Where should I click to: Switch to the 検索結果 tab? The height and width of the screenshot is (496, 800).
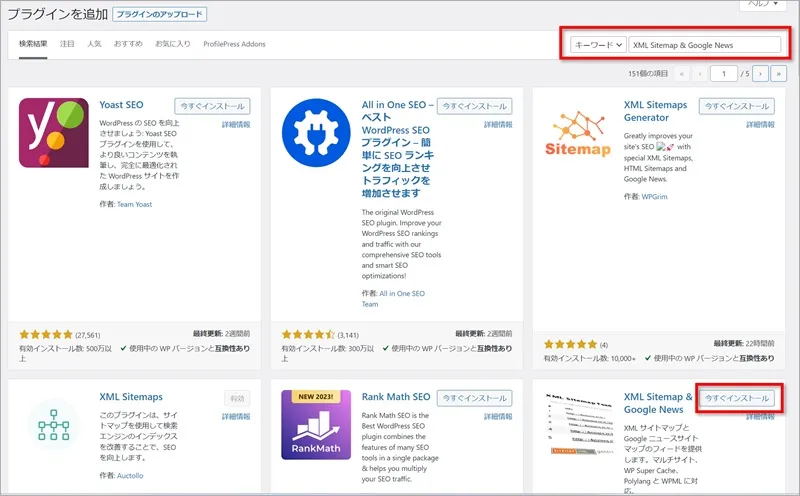coord(33,44)
